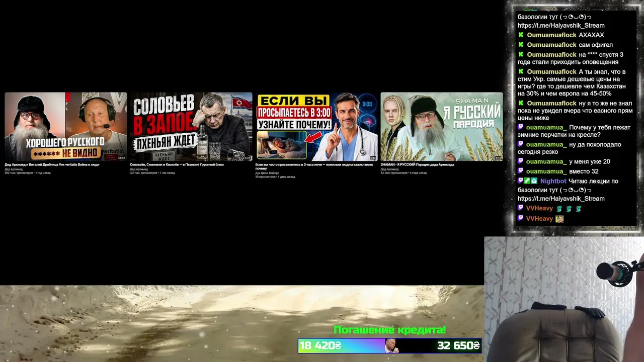The image size is (644, 362).
Task: Click the face emote in VVHeavy's last message
Action: [x=559, y=219]
